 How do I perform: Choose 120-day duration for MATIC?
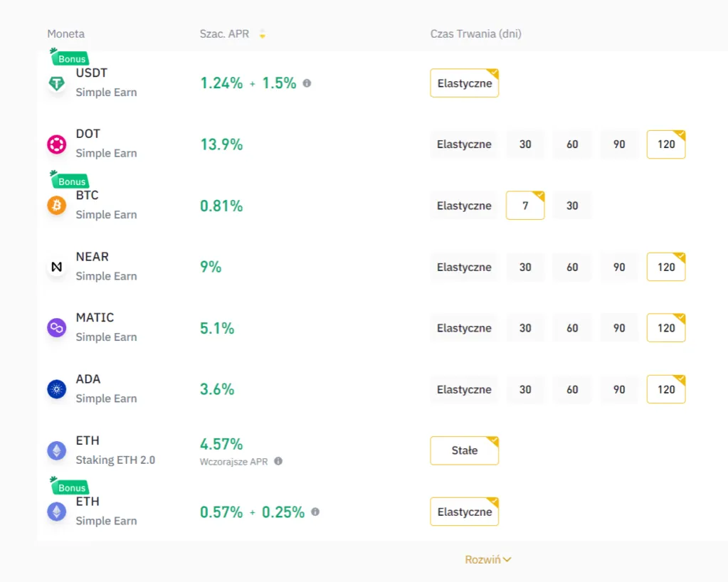[666, 328]
